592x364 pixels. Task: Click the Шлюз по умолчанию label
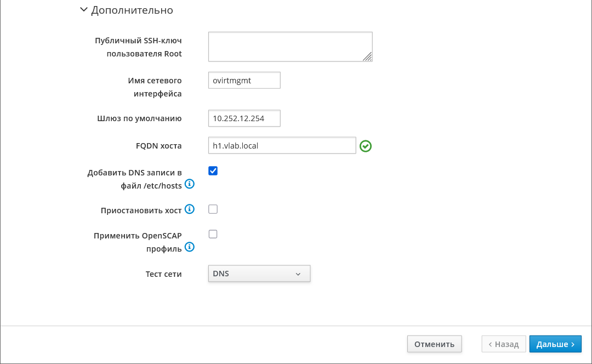click(x=139, y=118)
